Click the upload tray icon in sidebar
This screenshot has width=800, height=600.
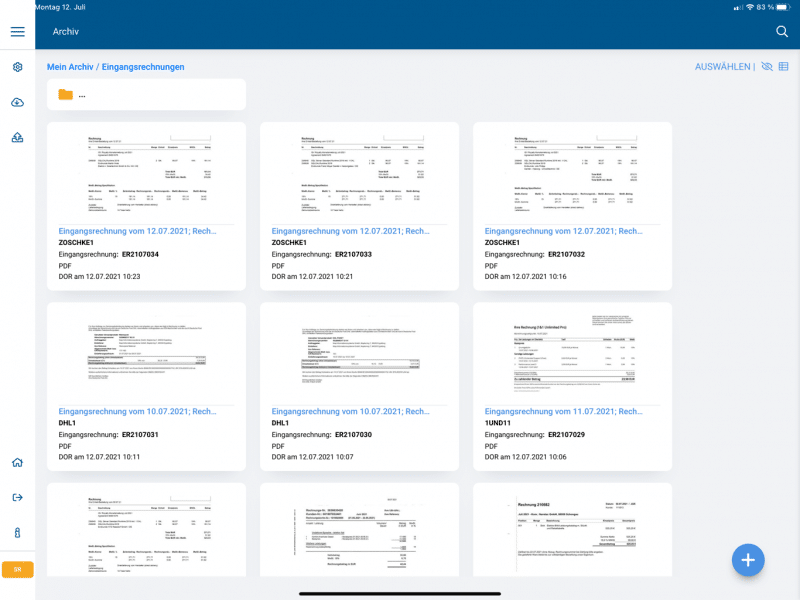click(x=17, y=138)
